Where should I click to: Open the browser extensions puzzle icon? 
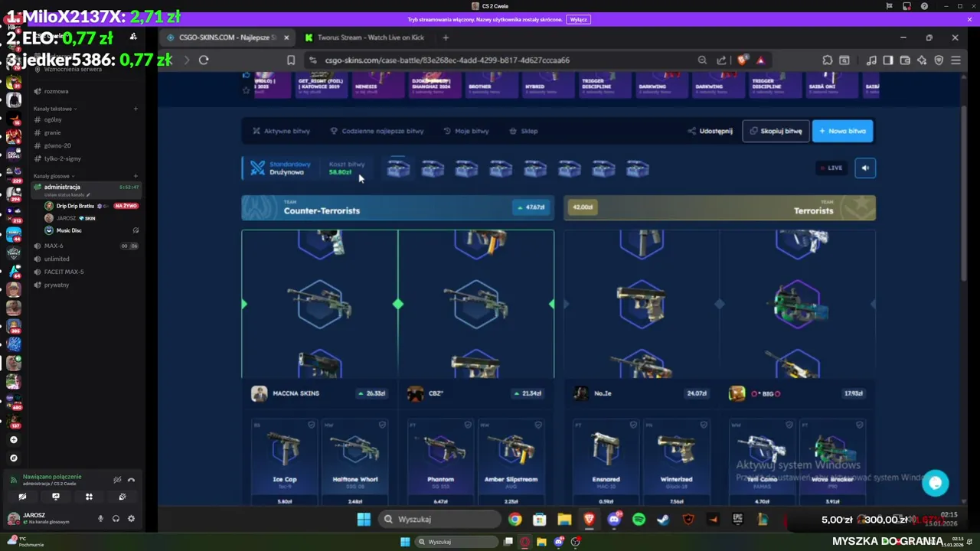(x=828, y=60)
